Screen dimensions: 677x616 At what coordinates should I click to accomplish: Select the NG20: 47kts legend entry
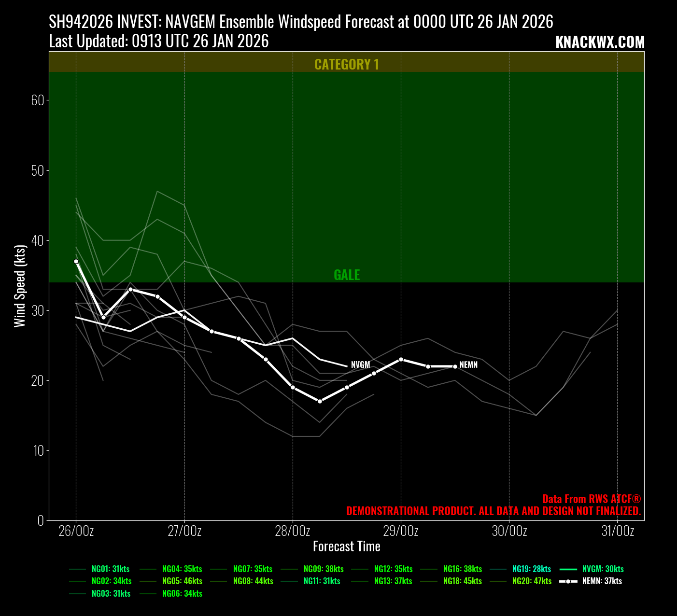pyautogui.click(x=532, y=581)
